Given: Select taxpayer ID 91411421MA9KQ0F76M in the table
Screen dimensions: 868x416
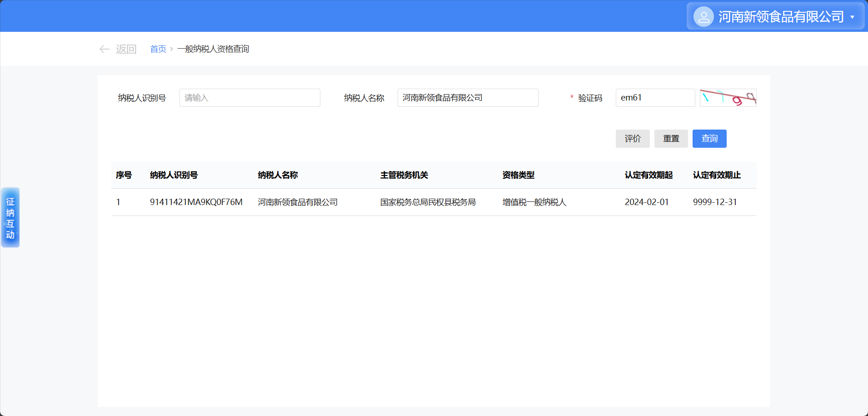Looking at the screenshot, I should pyautogui.click(x=196, y=202).
